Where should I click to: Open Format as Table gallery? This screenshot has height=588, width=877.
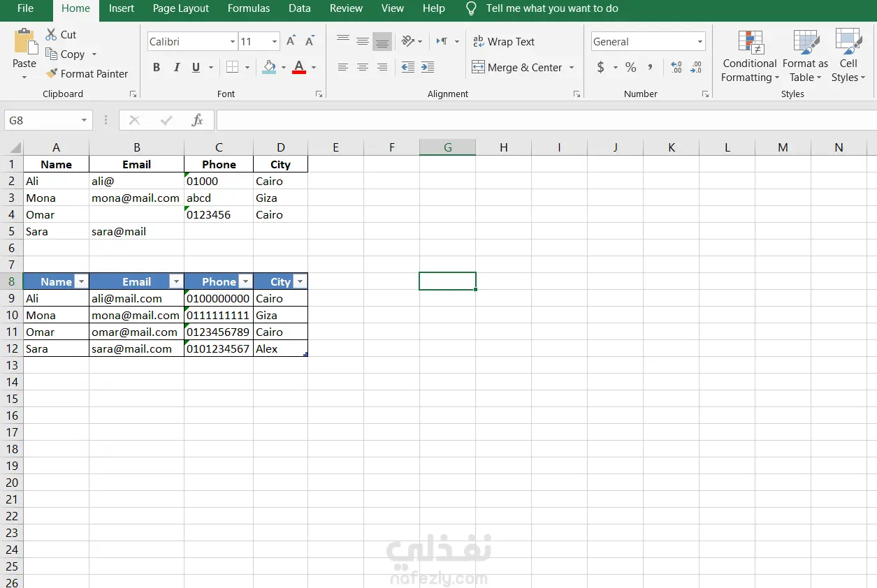coord(805,56)
